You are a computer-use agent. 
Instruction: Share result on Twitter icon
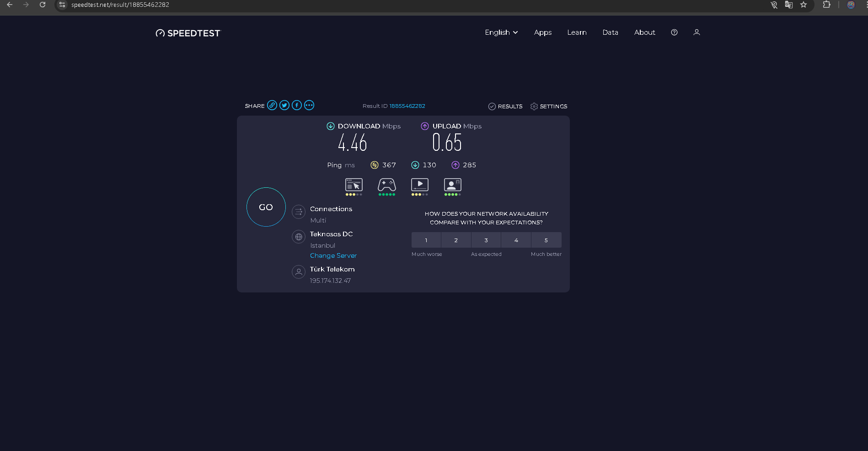click(x=284, y=106)
